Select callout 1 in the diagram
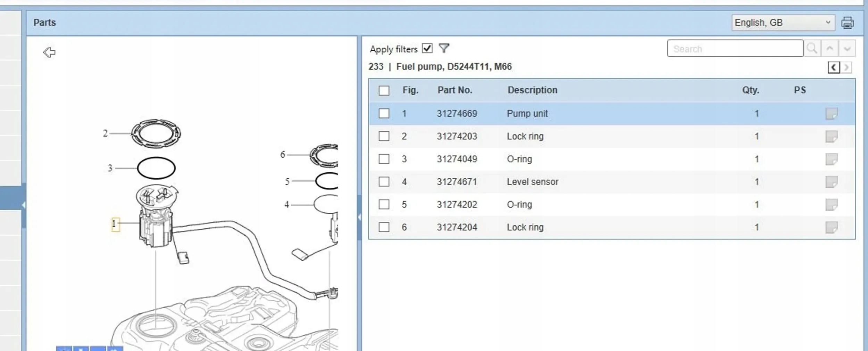The image size is (868, 351). (115, 224)
